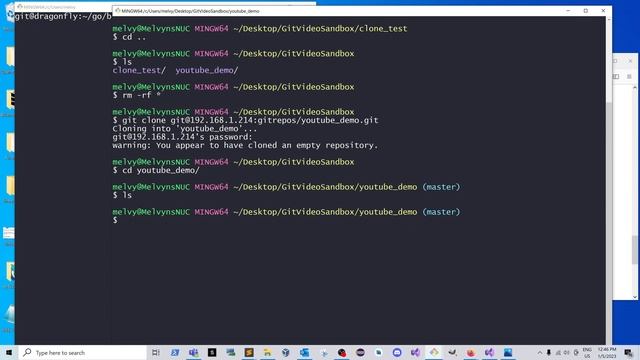Open PowerShell from the taskbar
This screenshot has height=360, width=640.
click(x=175, y=353)
